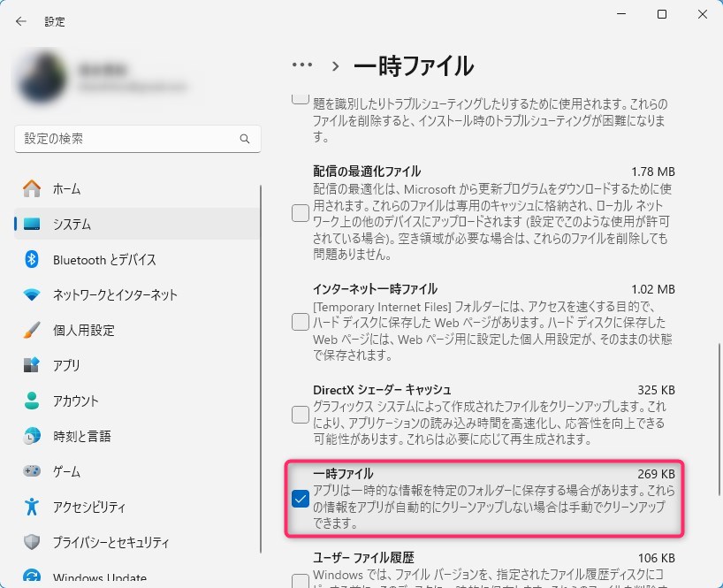This screenshot has height=588, width=723.
Task: Click the 時刻と言語 clock icon
Action: (x=32, y=436)
